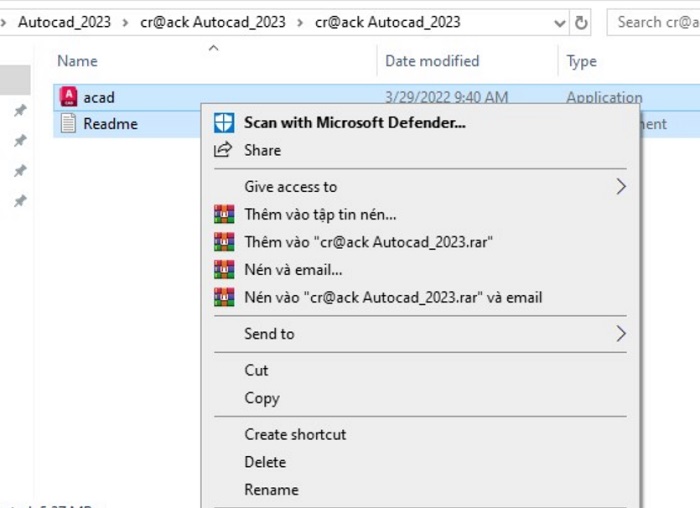Click WinRAR icon beside Thêm vào "cr@ack Autocad_2023.rar"
This screenshot has width=700, height=508.
(224, 242)
